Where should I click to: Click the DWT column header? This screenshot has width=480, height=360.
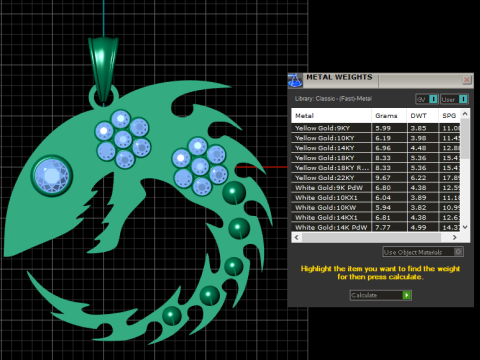422,116
